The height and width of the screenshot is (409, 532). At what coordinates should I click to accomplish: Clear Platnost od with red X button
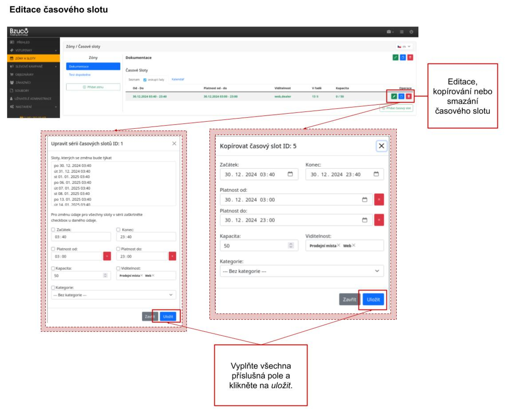[x=379, y=199]
